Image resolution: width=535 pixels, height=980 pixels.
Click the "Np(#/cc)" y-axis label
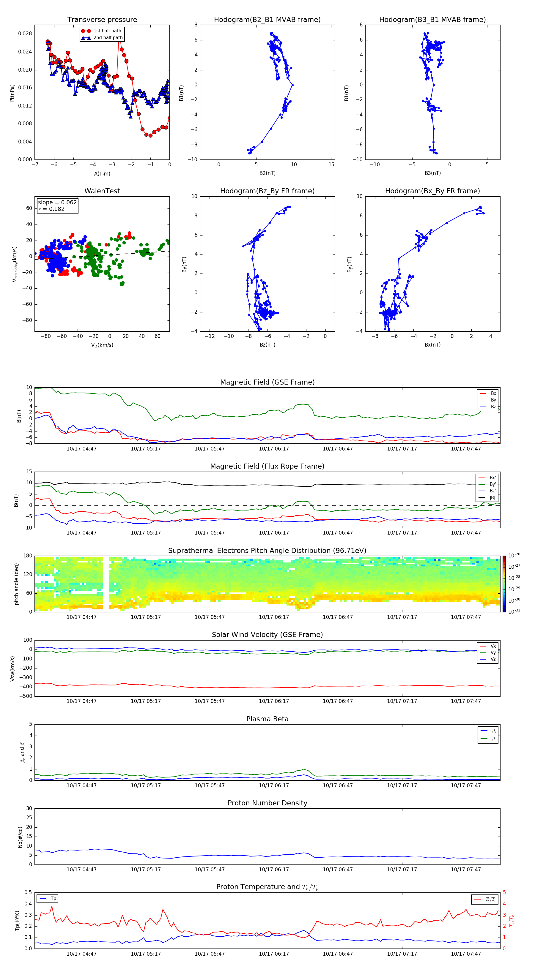(20, 837)
